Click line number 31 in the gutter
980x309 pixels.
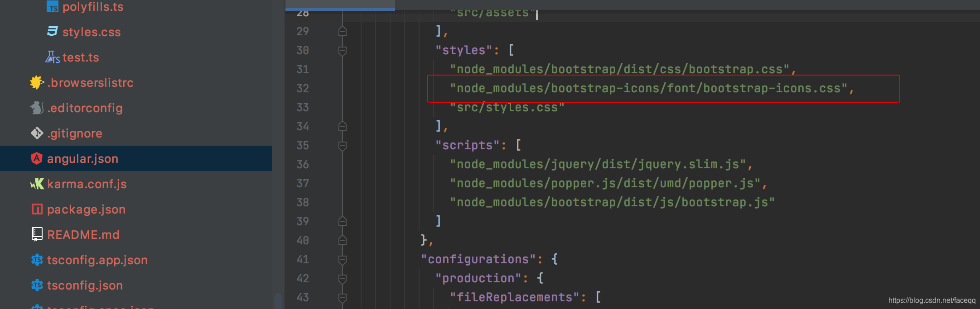tap(303, 69)
